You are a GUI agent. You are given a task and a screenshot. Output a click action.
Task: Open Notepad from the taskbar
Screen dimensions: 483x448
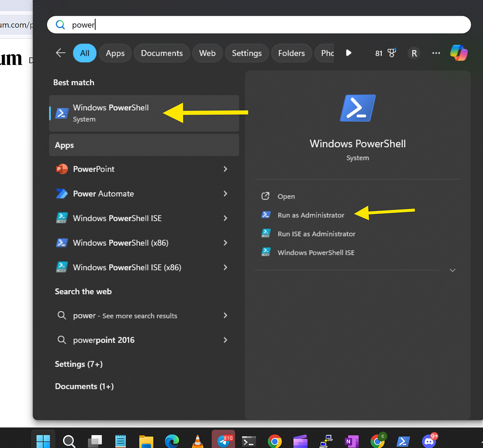coord(121,441)
